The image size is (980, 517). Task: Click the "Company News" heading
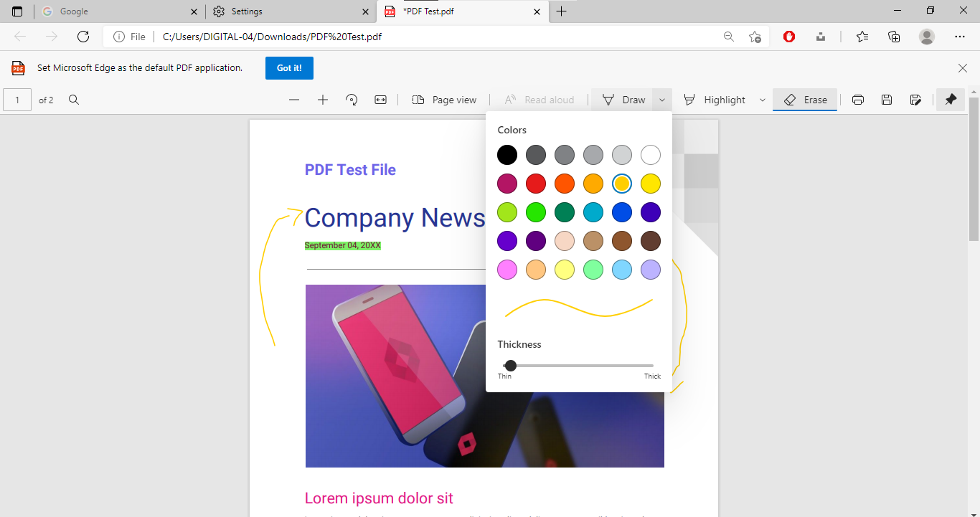point(395,218)
